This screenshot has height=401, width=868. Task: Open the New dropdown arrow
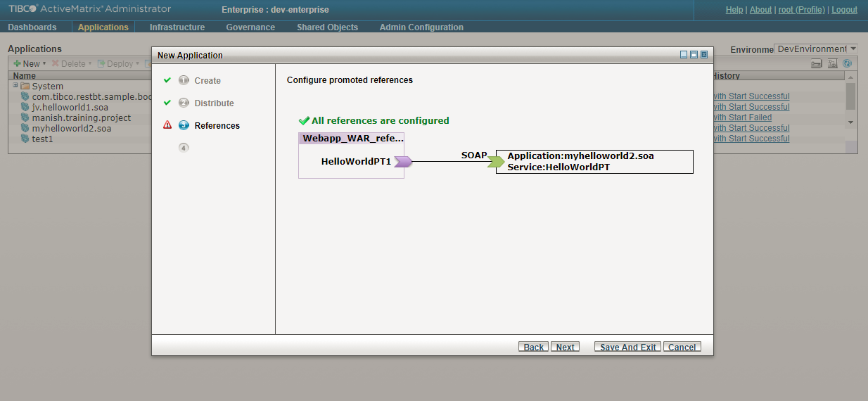coord(44,64)
